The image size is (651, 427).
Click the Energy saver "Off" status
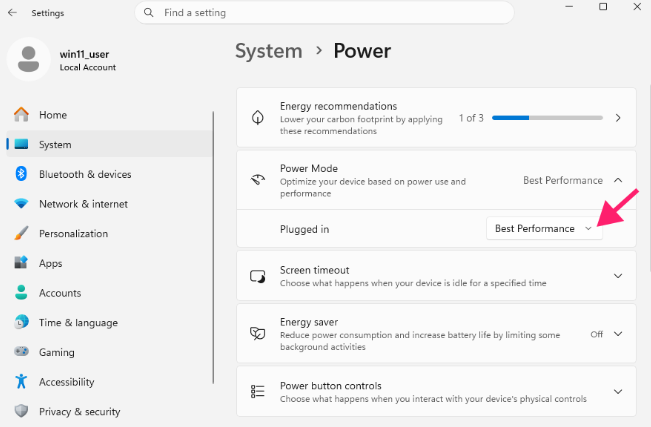coord(597,334)
